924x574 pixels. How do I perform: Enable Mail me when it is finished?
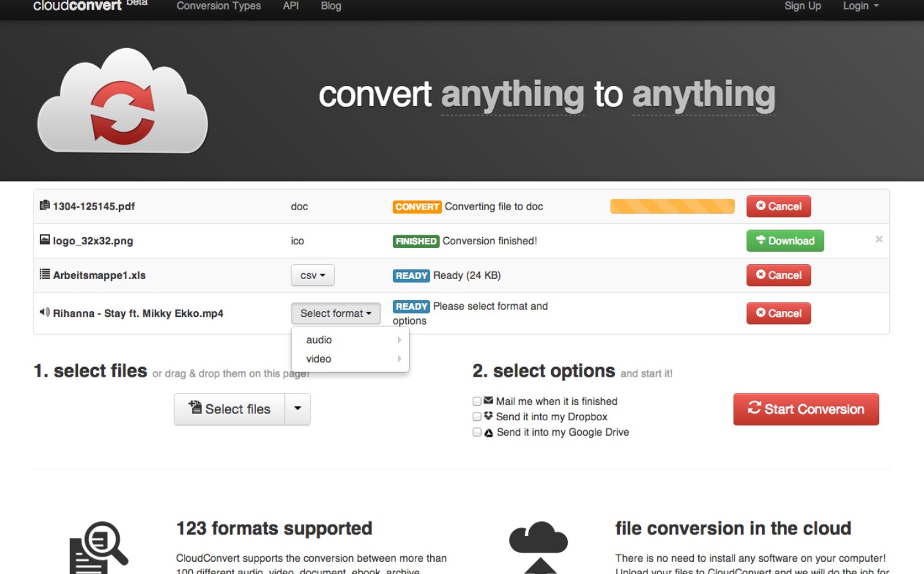477,401
